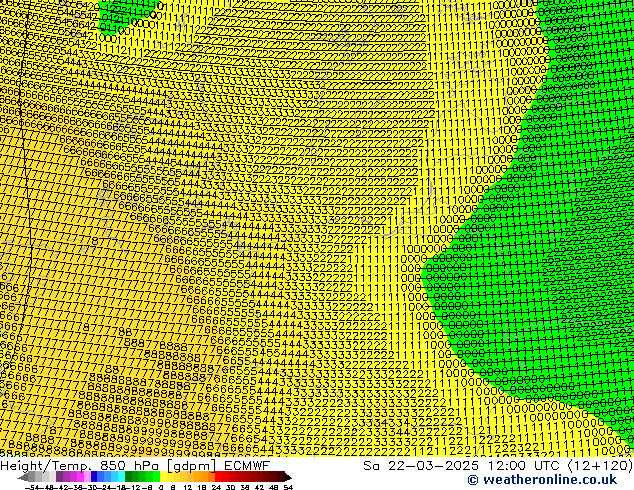Viewport: 634px width, 490px height.
Task: Click the legend value label 54
Action: click(288, 487)
